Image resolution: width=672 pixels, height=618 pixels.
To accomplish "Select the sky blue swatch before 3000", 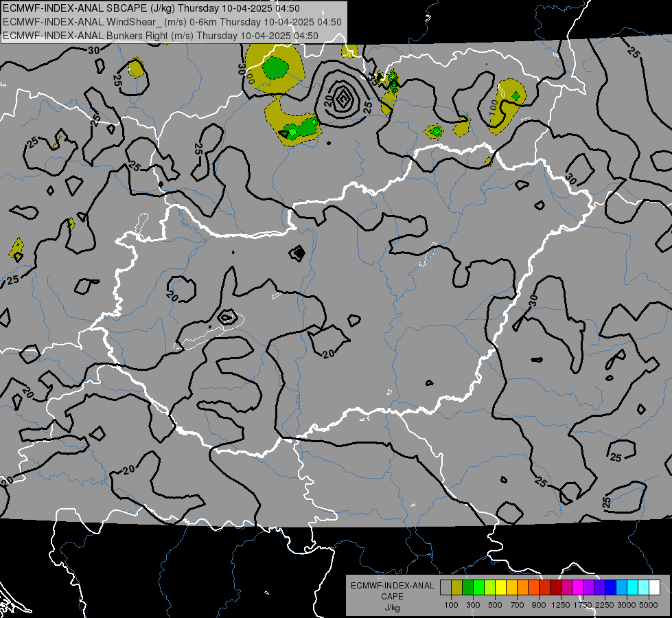I will point(621,588).
